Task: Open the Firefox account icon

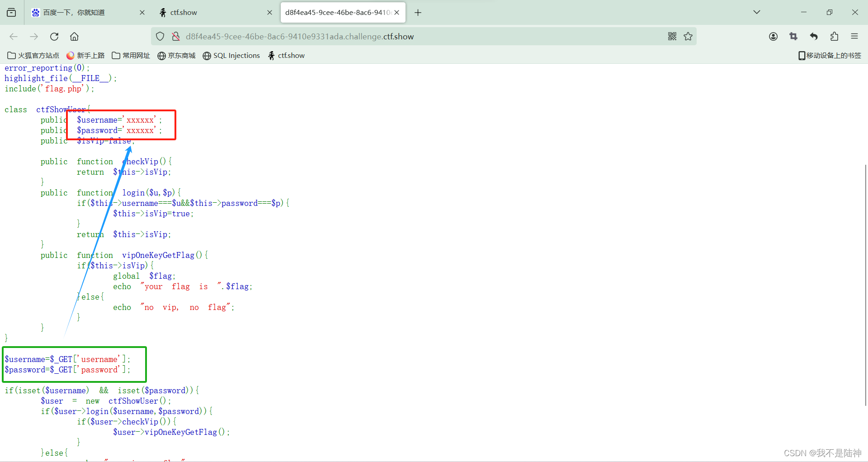Action: (x=773, y=36)
